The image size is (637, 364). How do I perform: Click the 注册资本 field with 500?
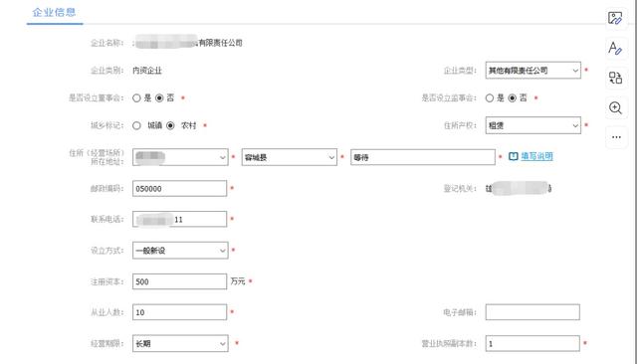(x=179, y=281)
